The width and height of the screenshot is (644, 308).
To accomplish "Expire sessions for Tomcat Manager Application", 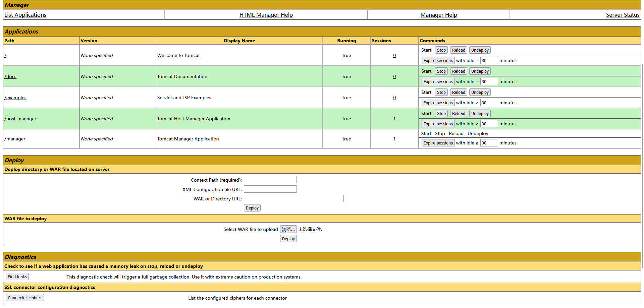I will tap(438, 143).
